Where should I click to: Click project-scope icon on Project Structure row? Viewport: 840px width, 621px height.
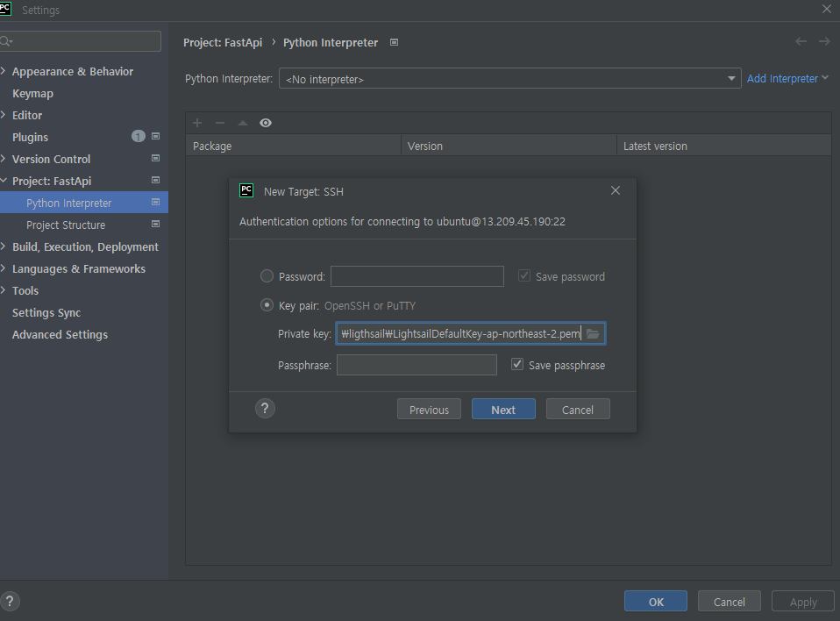155,225
